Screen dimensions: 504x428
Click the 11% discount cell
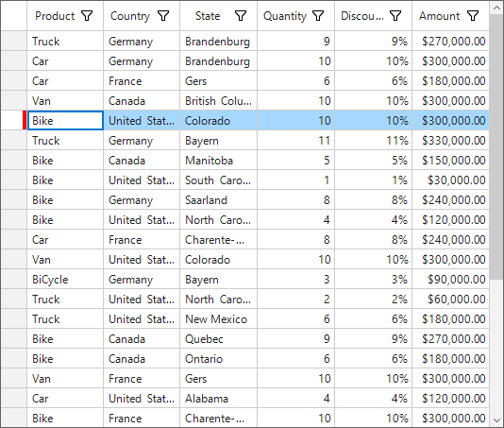pos(373,141)
